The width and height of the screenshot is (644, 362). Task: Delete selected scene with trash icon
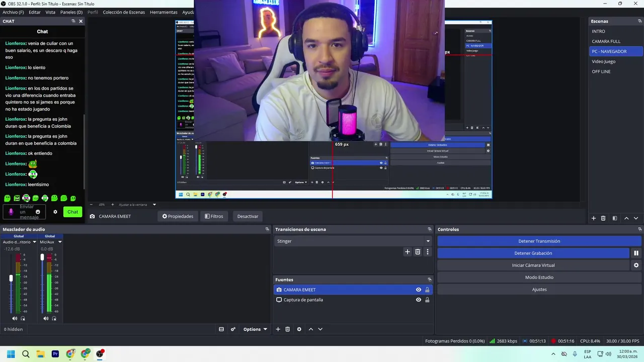click(x=603, y=218)
